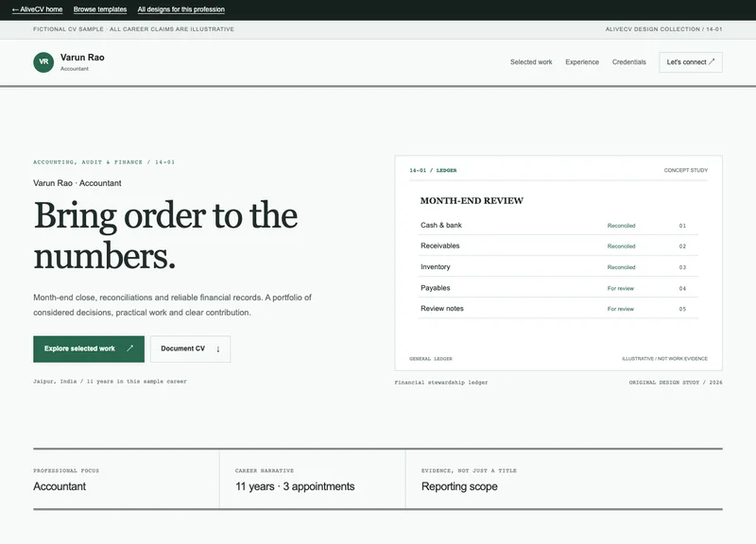Screen dimensions: 756x544
Task: Select the Review notes ledger row
Action: coord(558,309)
